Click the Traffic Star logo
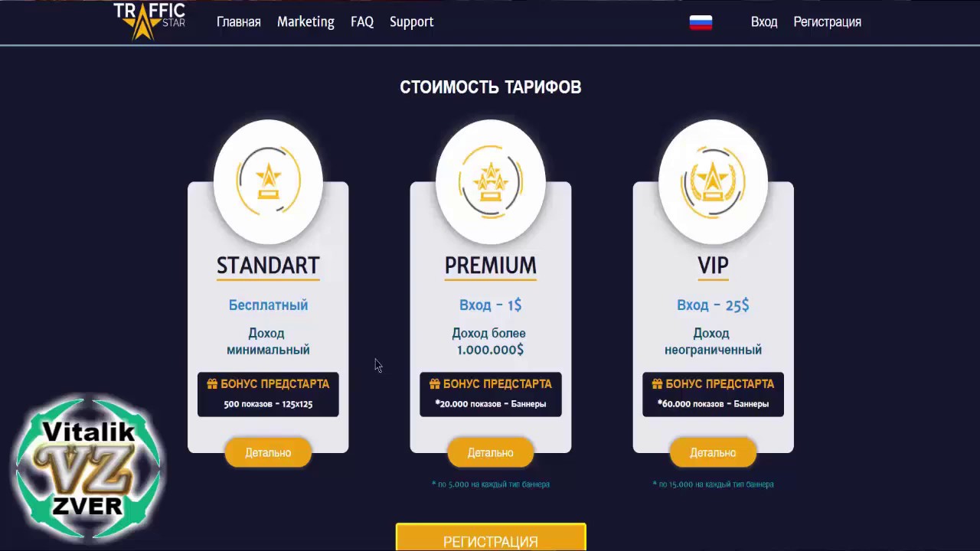 (149, 21)
